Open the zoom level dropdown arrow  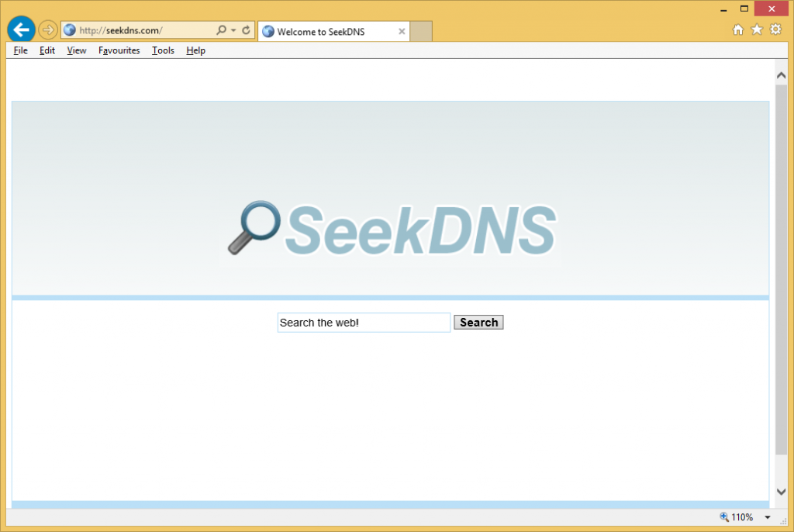click(x=768, y=517)
